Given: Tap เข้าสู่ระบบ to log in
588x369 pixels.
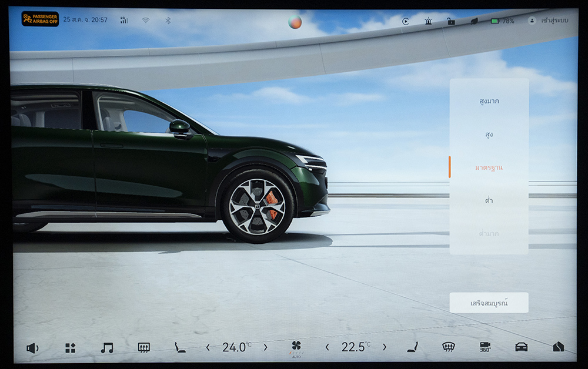Looking at the screenshot, I should [x=549, y=21].
